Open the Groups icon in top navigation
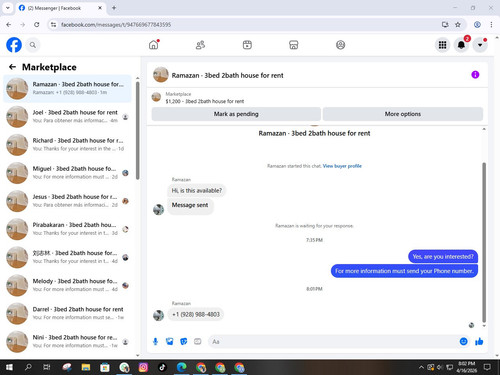 pos(340,45)
